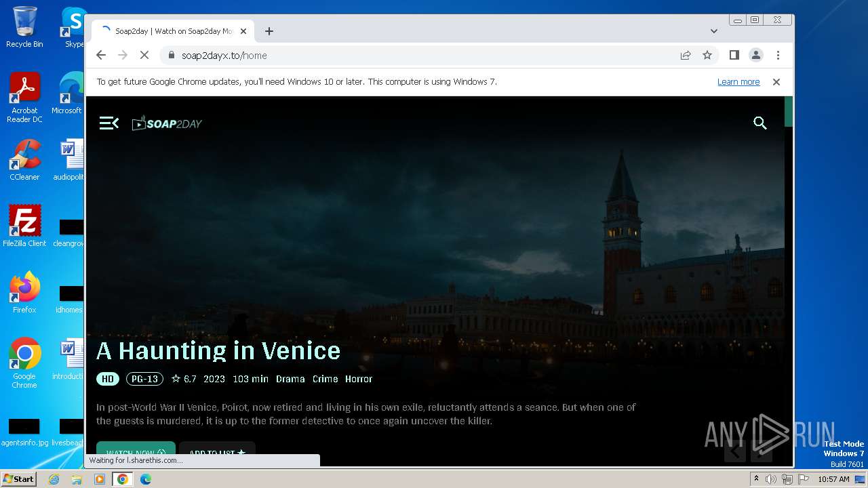Open Internet Explorer from the taskbar

click(54, 479)
